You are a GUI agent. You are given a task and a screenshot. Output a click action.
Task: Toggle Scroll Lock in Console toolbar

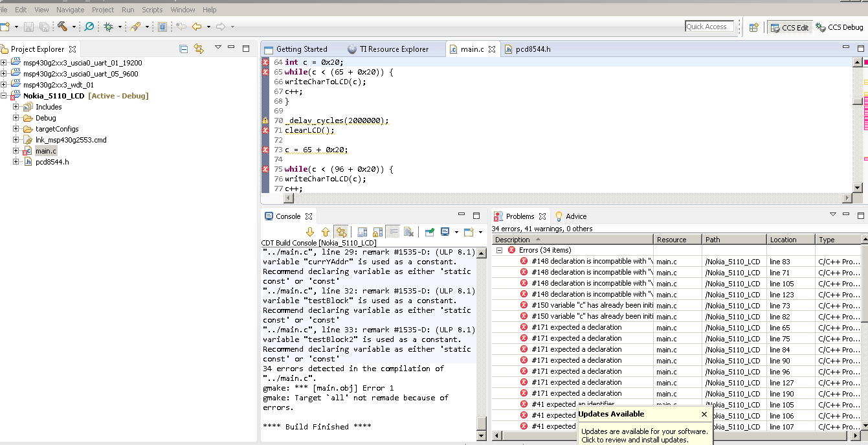(x=377, y=232)
